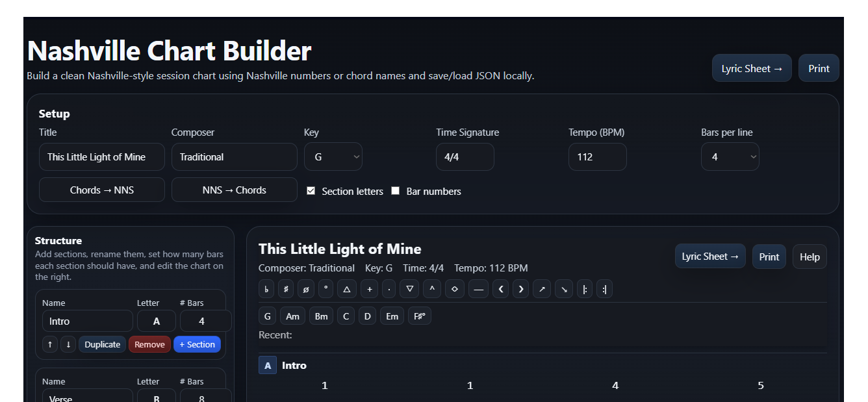Click the Print button beside Help

click(769, 257)
